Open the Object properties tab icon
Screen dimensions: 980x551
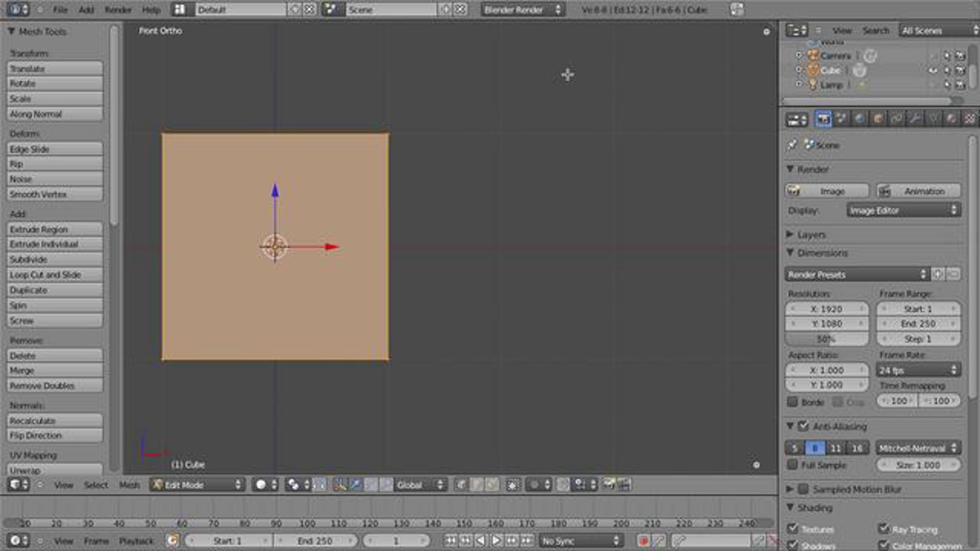(x=878, y=119)
